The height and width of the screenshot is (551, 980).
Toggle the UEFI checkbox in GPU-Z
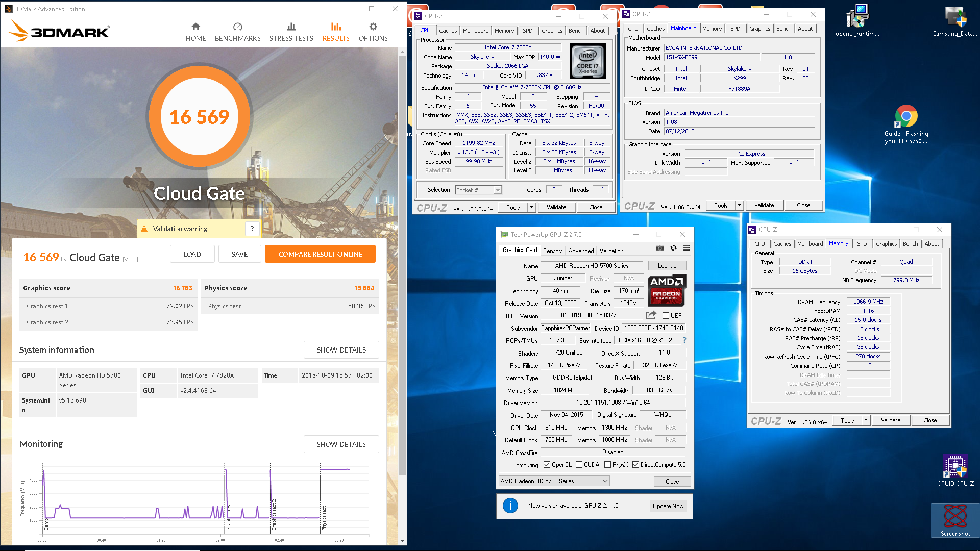click(666, 316)
